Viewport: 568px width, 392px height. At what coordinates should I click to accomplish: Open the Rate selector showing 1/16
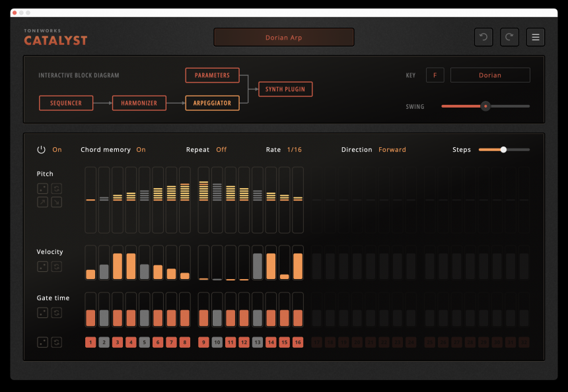295,150
